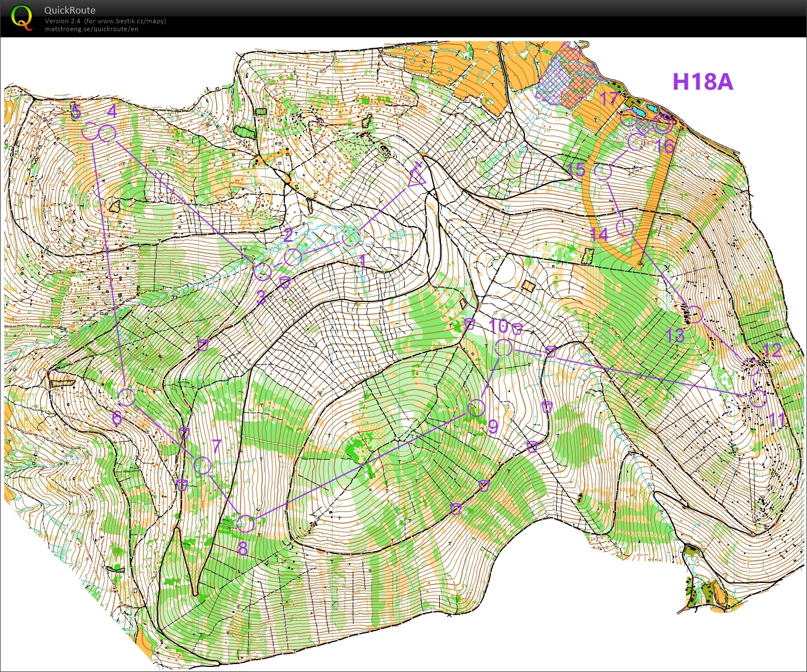Image resolution: width=807 pixels, height=672 pixels.
Task: Open the matstroeng.se/quickroute/en link
Action: coord(91,29)
